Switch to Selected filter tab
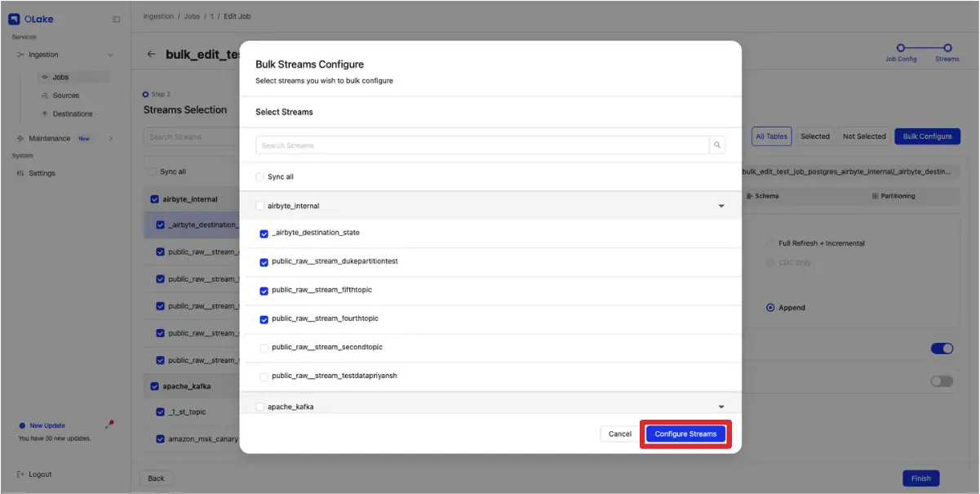The width and height of the screenshot is (980, 494). (814, 136)
